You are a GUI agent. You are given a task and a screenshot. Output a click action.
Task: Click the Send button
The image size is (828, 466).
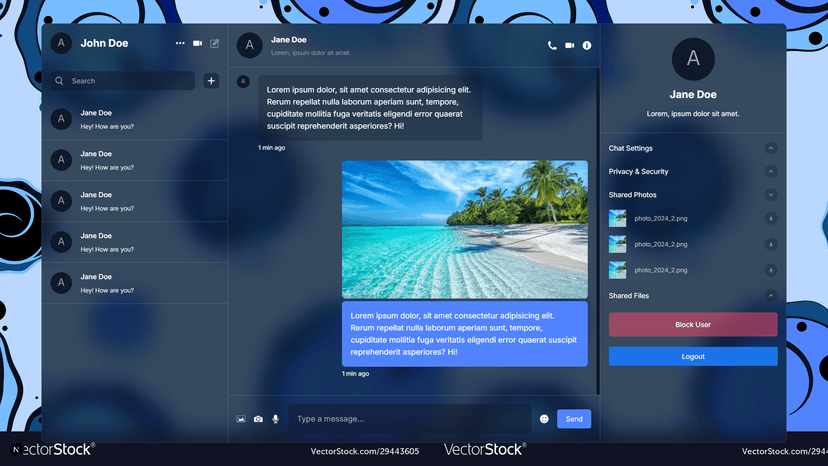[574, 419]
